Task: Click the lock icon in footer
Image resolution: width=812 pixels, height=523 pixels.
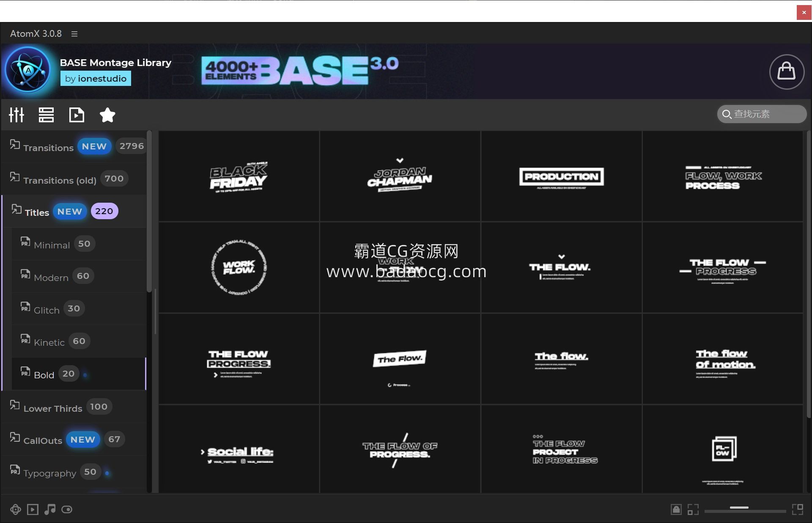Action: [x=676, y=509]
